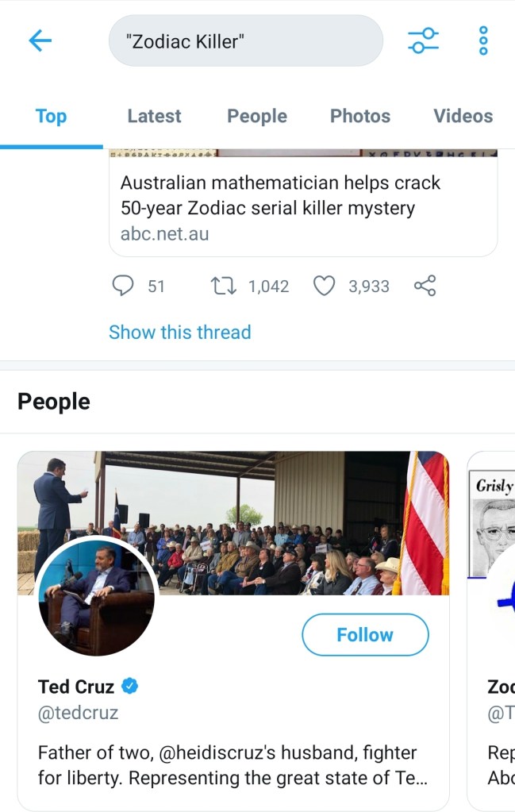This screenshot has width=515, height=812.
Task: Open the @tedcruz handle
Action: pos(78,713)
